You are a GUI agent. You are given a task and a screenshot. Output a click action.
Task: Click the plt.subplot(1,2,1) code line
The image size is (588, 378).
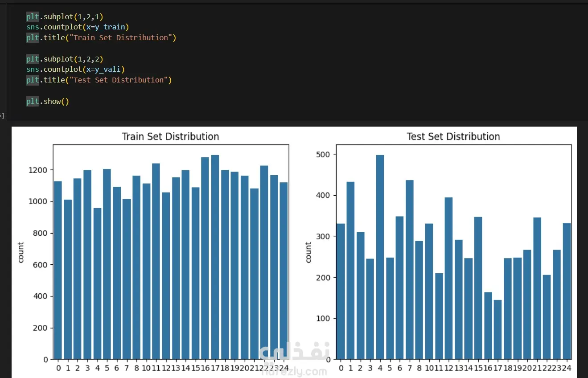click(65, 16)
